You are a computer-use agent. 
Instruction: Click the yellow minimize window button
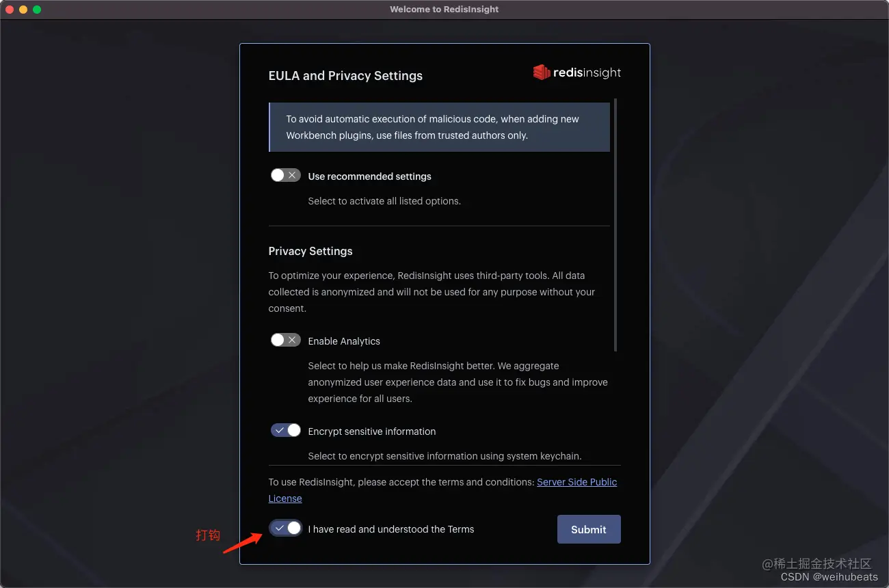click(23, 10)
